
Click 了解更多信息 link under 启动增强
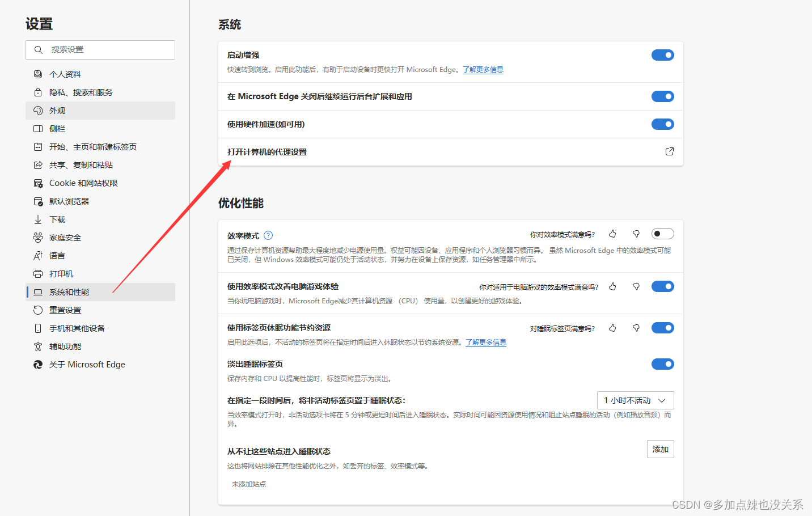[483, 70]
